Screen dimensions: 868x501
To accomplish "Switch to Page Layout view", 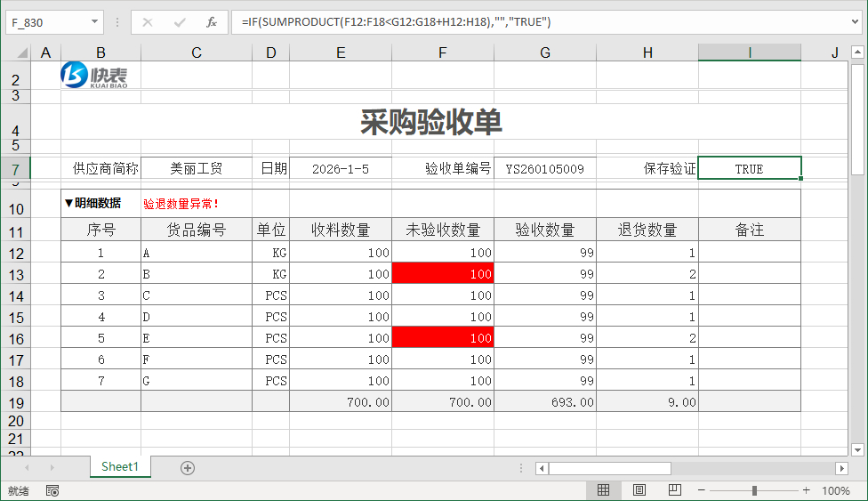I will pos(639,490).
